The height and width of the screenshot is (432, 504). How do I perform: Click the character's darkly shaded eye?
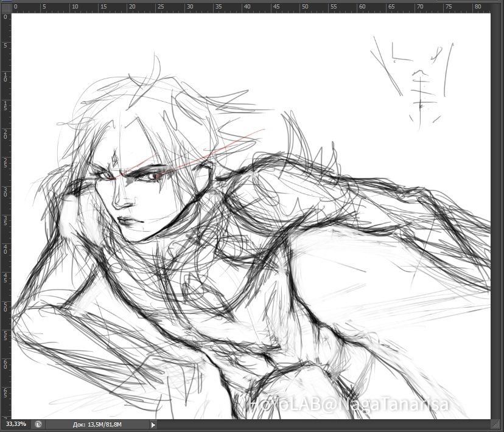pyautogui.click(x=149, y=175)
